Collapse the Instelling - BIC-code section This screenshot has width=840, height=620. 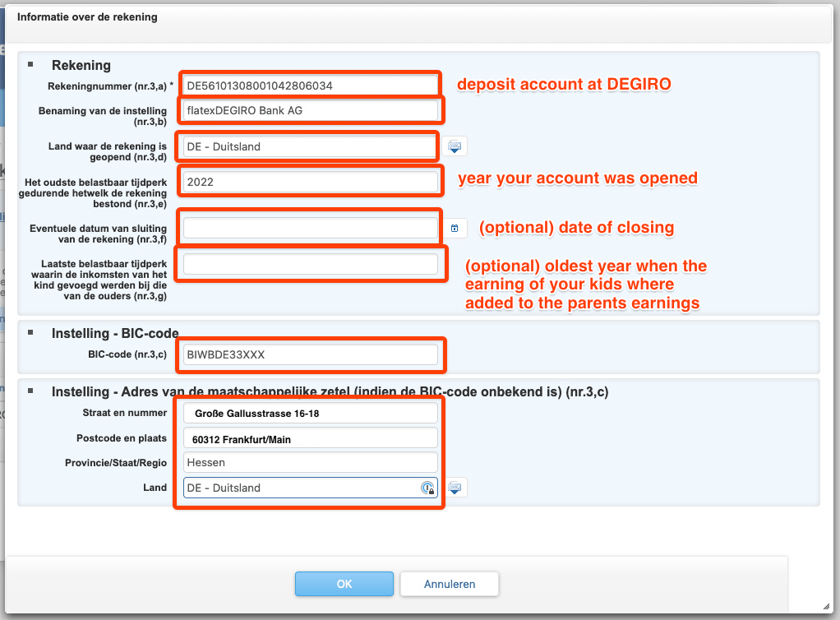point(31,333)
